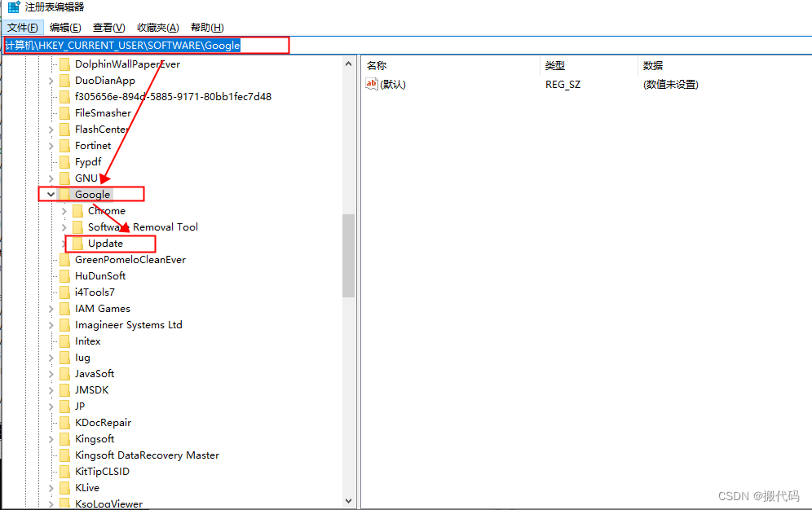
Task: Open the 收藏夹(A) menu
Action: coord(158,28)
